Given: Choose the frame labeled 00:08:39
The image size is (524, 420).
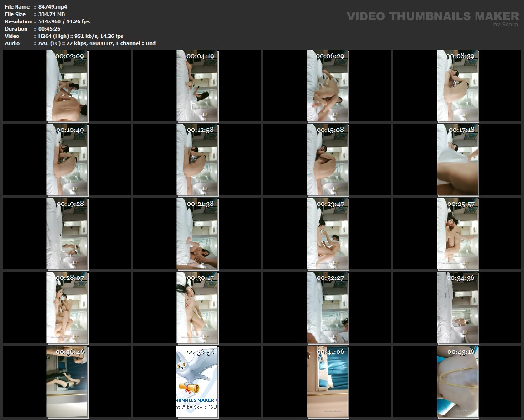Looking at the screenshot, I should (457, 86).
